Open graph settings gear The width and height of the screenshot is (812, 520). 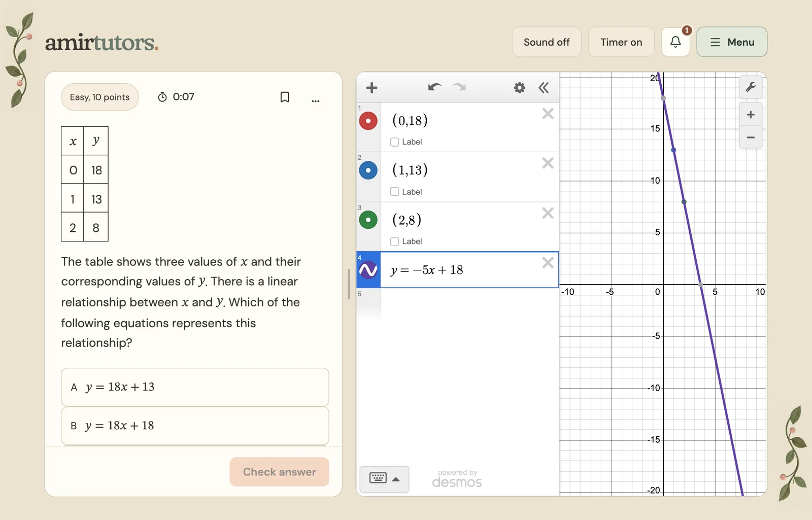(x=519, y=88)
